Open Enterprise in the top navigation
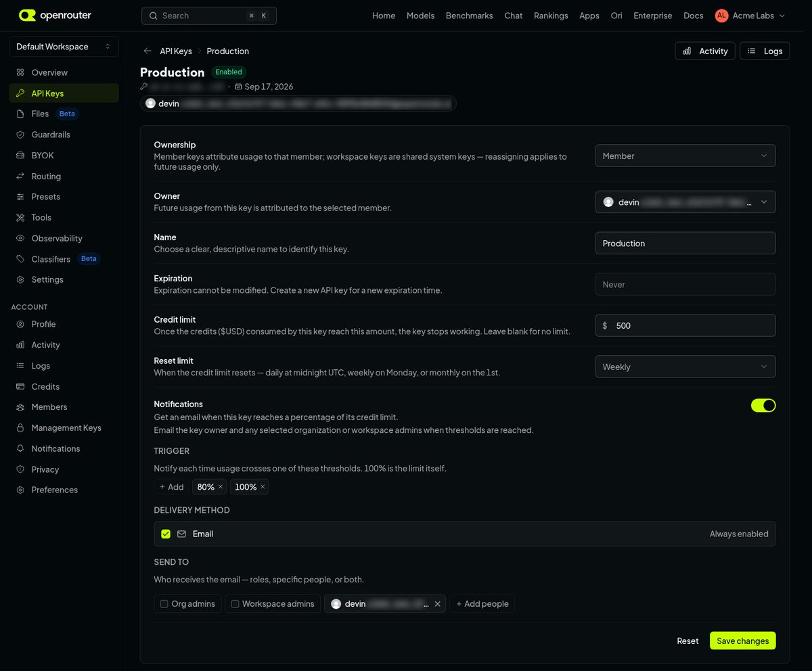Screen dimensions: 812x671 [x=653, y=16]
